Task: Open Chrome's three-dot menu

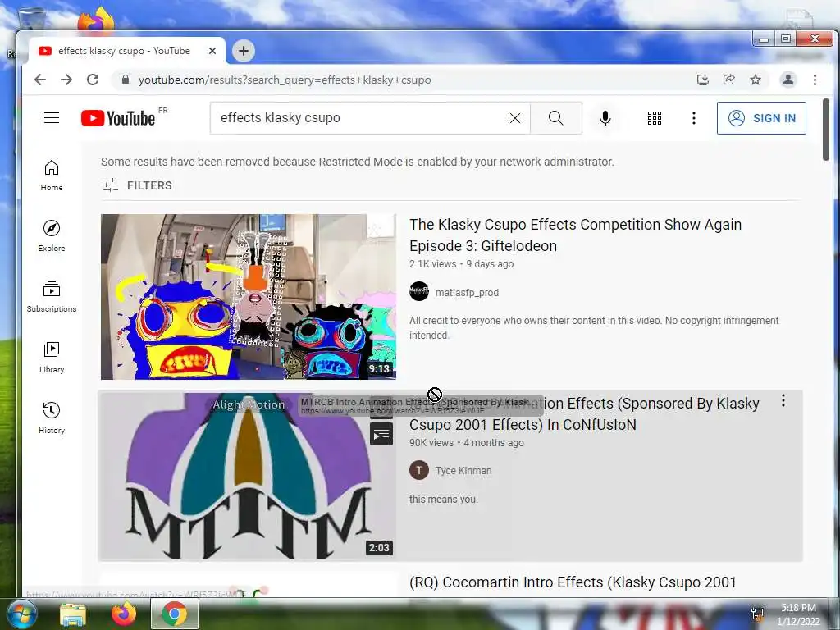Action: [815, 80]
